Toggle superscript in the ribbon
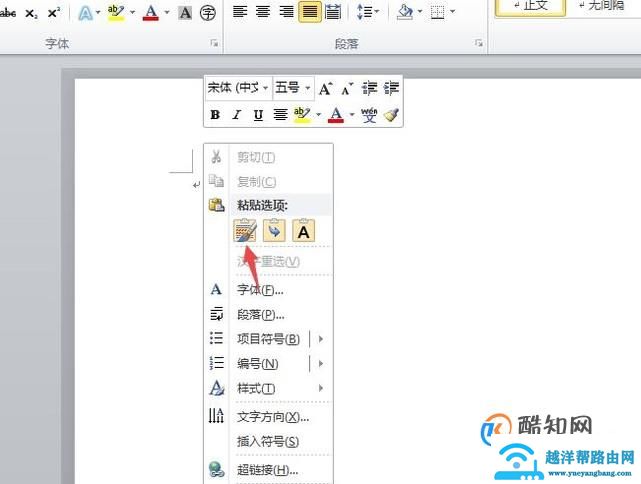 click(54, 13)
